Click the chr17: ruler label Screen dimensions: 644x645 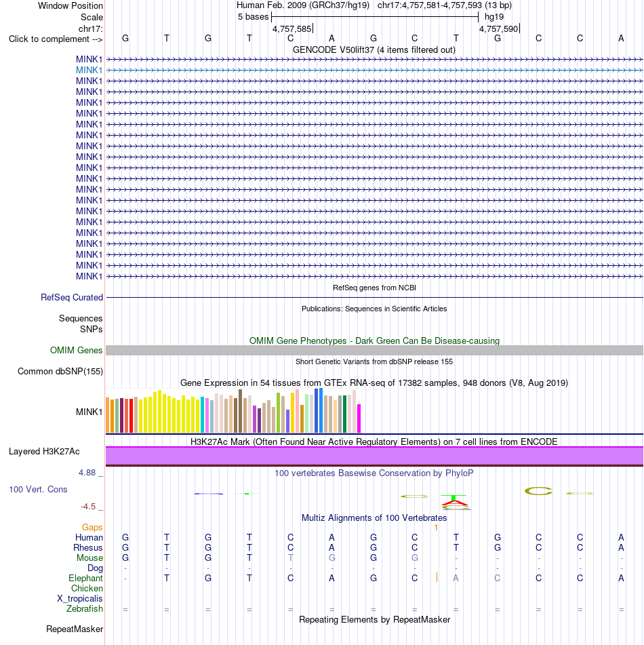(90, 28)
